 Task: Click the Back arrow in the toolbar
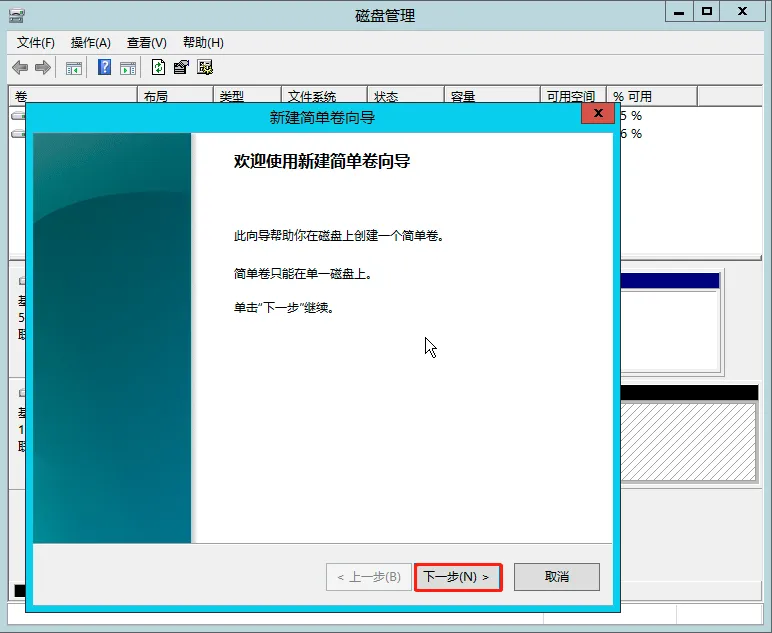[x=20, y=68]
